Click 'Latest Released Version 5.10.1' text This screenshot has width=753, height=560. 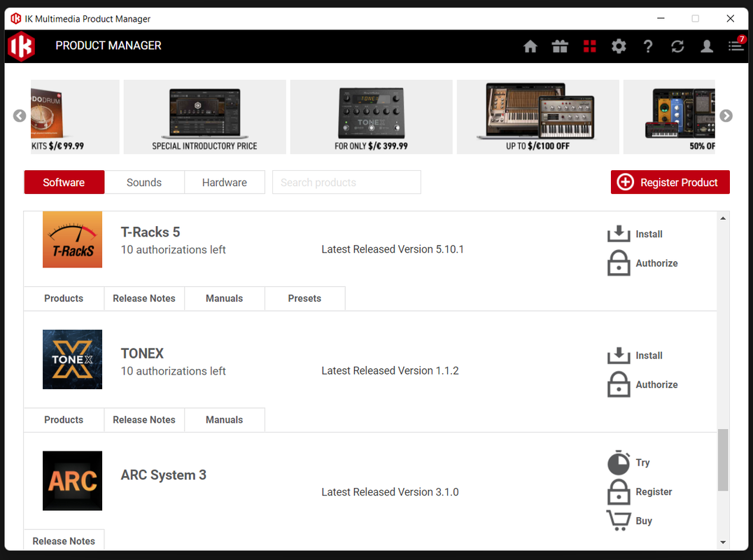coord(393,249)
